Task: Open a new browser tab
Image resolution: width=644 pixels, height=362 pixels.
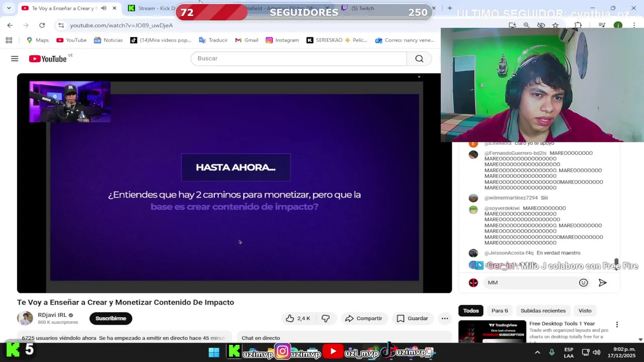Action: point(449,8)
